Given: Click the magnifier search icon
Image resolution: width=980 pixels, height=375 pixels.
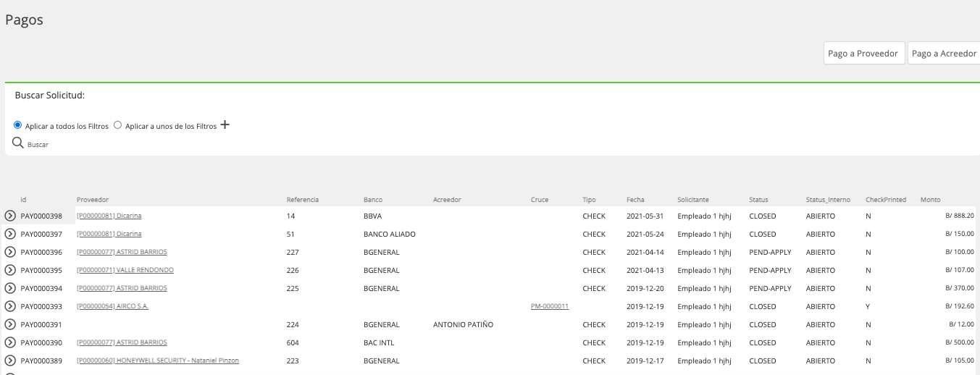Looking at the screenshot, I should 18,143.
